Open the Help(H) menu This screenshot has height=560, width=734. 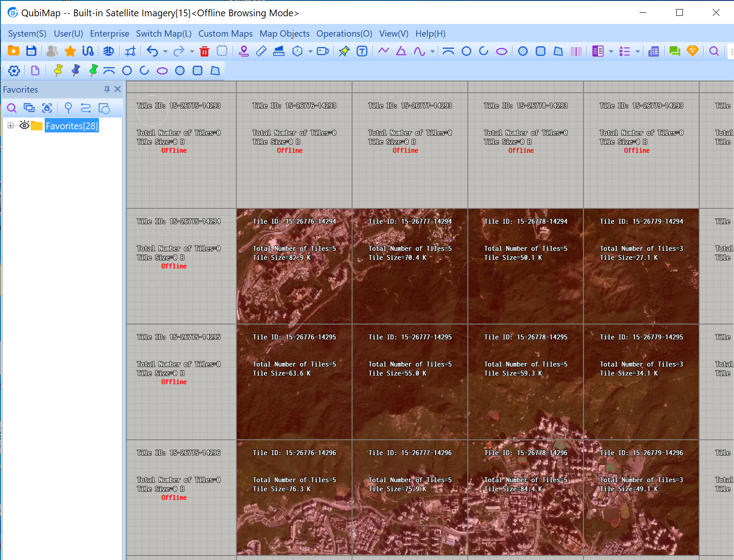tap(430, 33)
